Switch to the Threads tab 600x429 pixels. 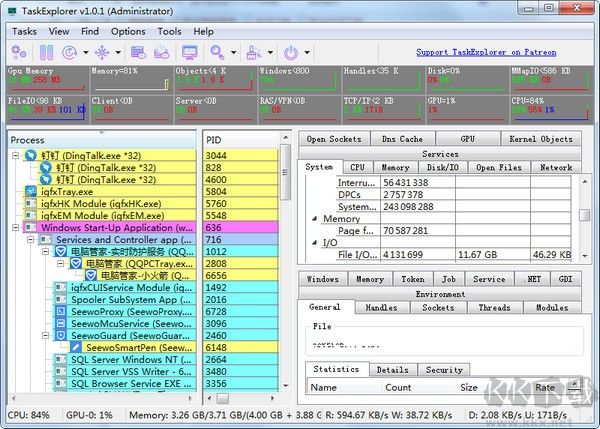pos(492,309)
